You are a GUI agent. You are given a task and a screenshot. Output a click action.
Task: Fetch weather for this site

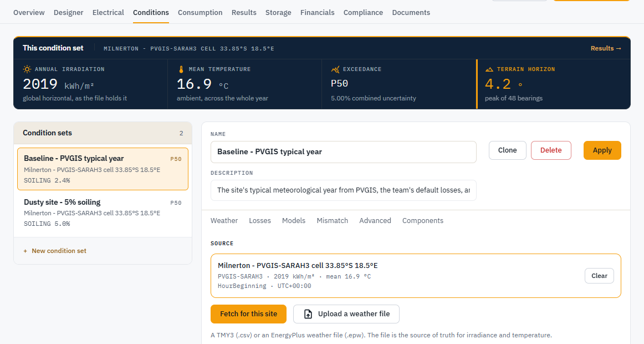pyautogui.click(x=248, y=314)
